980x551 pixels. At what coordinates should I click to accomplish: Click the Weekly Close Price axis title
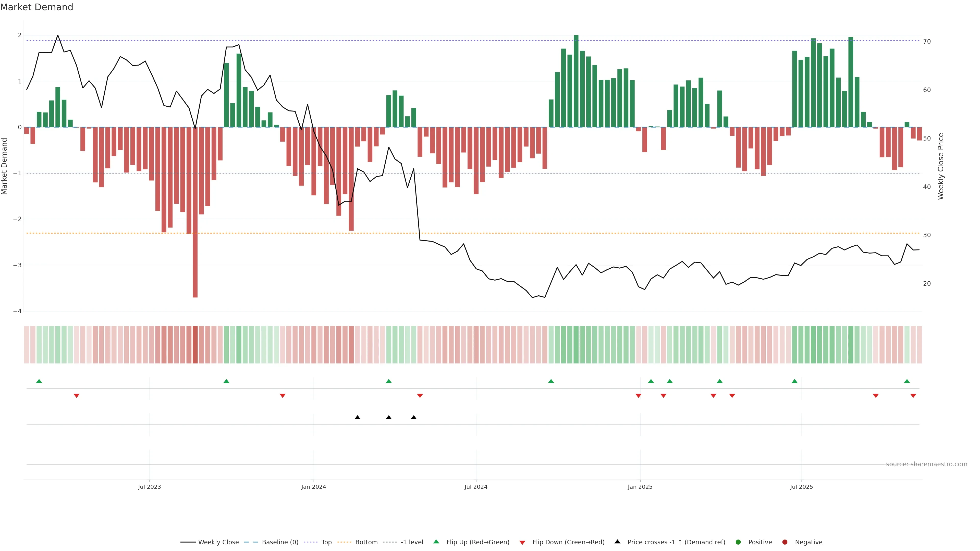[x=941, y=166]
